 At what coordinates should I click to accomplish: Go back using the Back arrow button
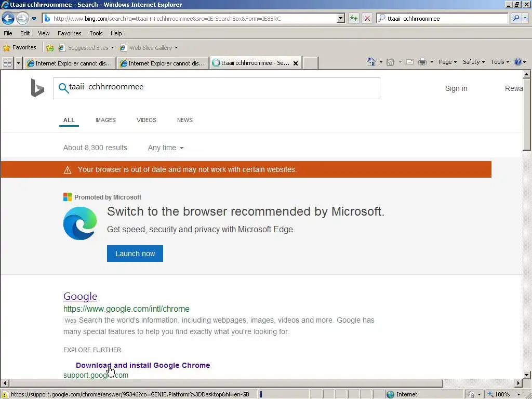pos(8,18)
